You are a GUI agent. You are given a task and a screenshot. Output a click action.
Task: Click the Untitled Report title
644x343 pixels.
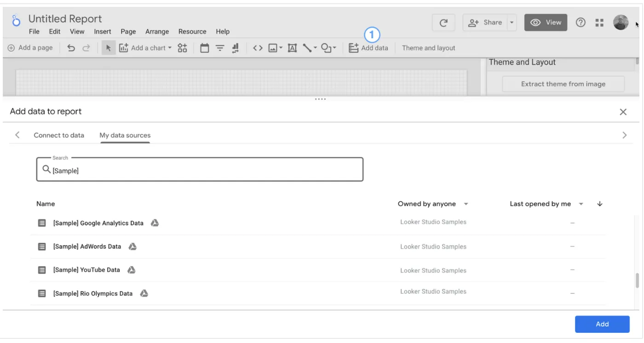pyautogui.click(x=65, y=19)
